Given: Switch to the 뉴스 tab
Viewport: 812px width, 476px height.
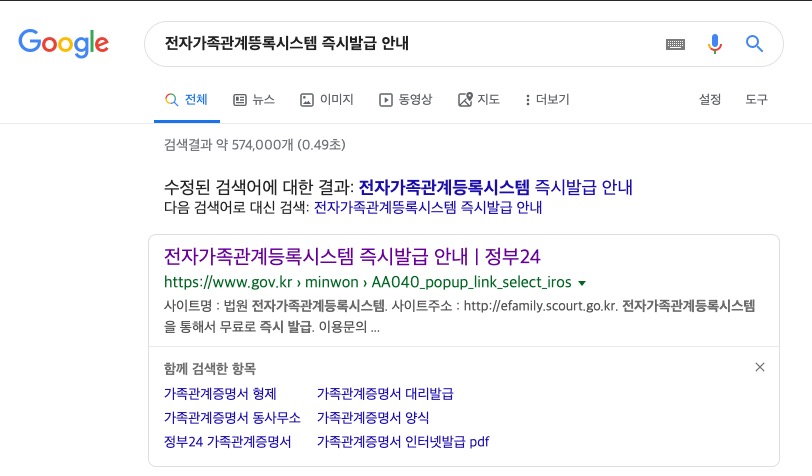Looking at the screenshot, I should click(x=254, y=99).
